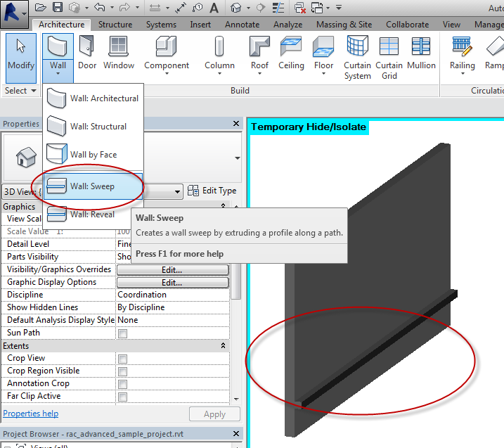Screen dimensions: 504x448
Task: Click the Open folder icon
Action: [41, 7]
